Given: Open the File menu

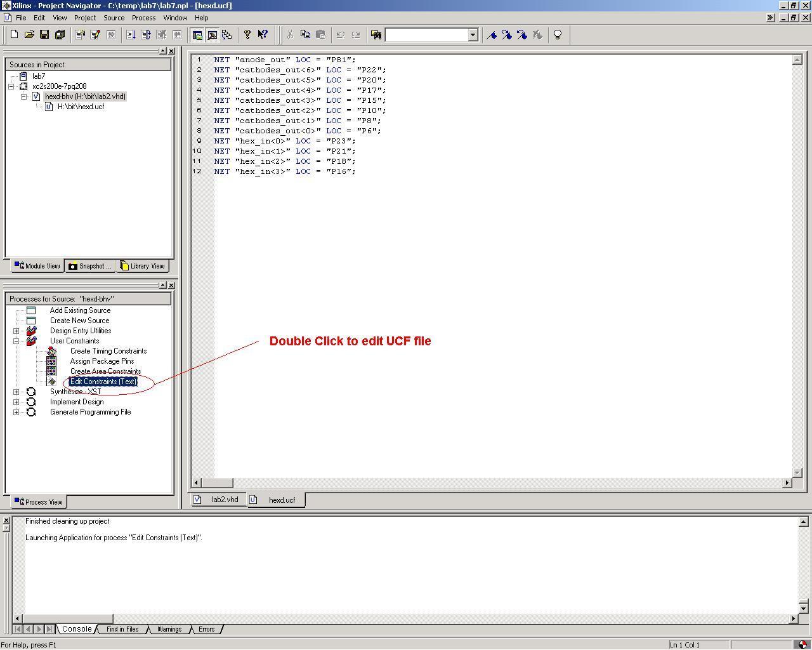Looking at the screenshot, I should click(21, 18).
